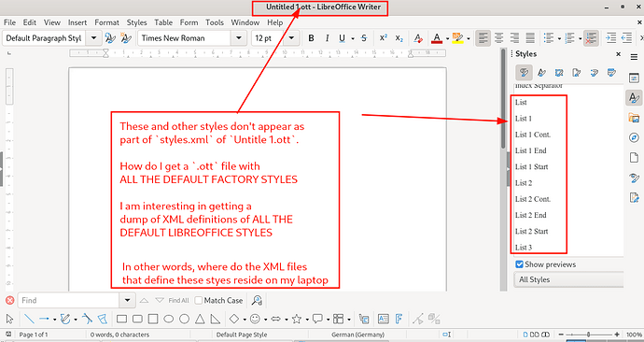
Task: Toggle bold formatting
Action: (311, 38)
